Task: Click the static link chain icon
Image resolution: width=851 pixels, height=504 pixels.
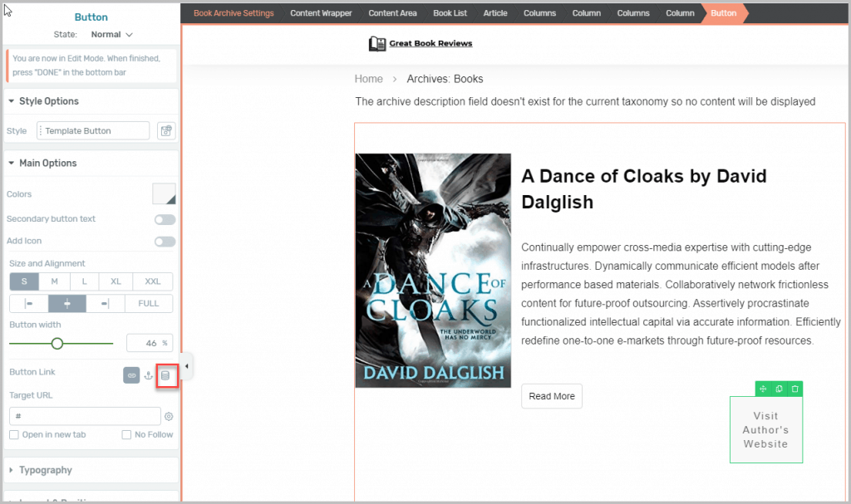Action: point(131,375)
